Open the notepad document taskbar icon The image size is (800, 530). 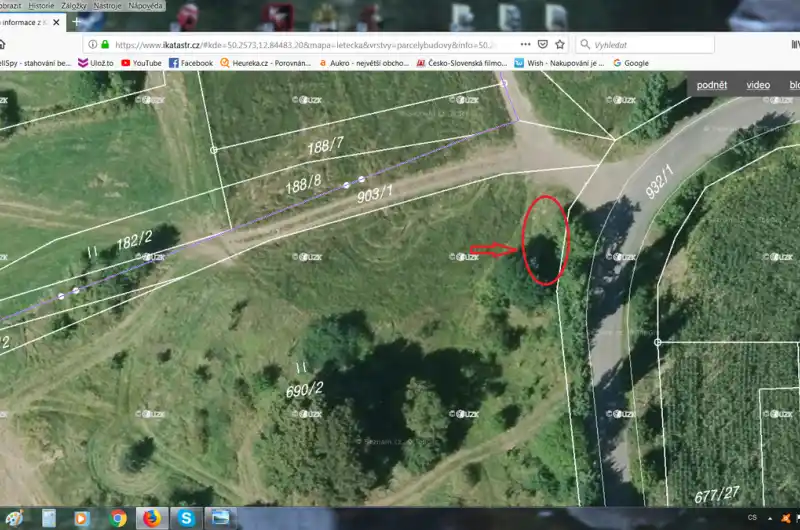tap(48, 519)
